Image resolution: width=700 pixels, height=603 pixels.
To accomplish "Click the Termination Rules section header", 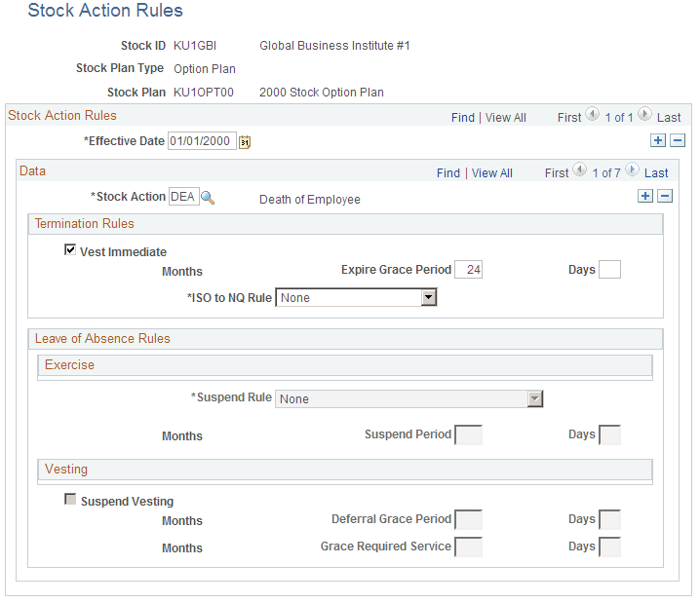I will pos(345,223).
